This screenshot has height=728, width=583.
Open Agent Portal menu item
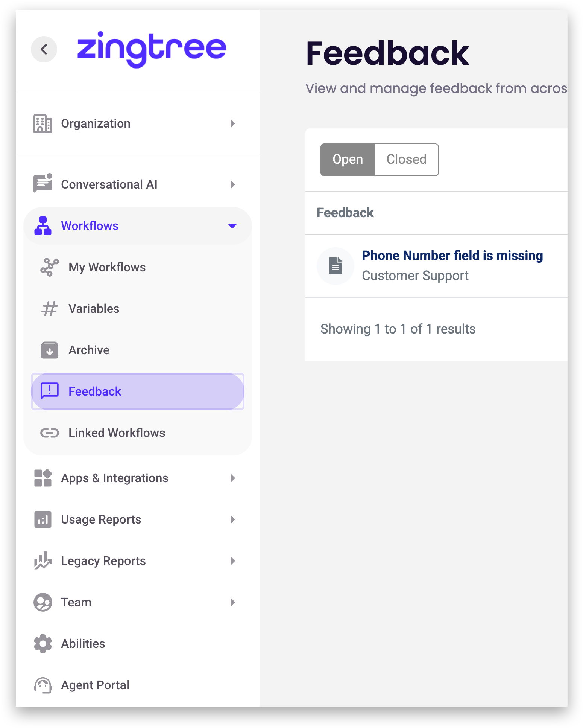pos(95,685)
